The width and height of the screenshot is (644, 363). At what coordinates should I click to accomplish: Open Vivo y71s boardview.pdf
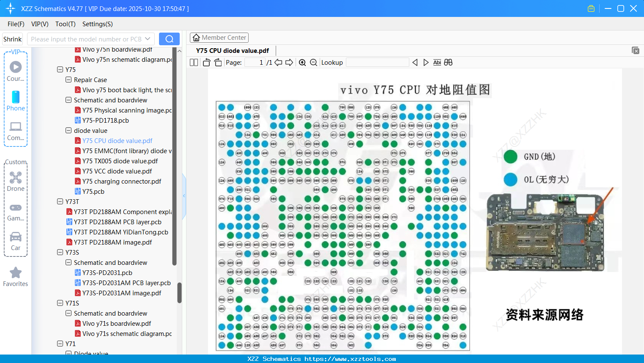(113, 323)
